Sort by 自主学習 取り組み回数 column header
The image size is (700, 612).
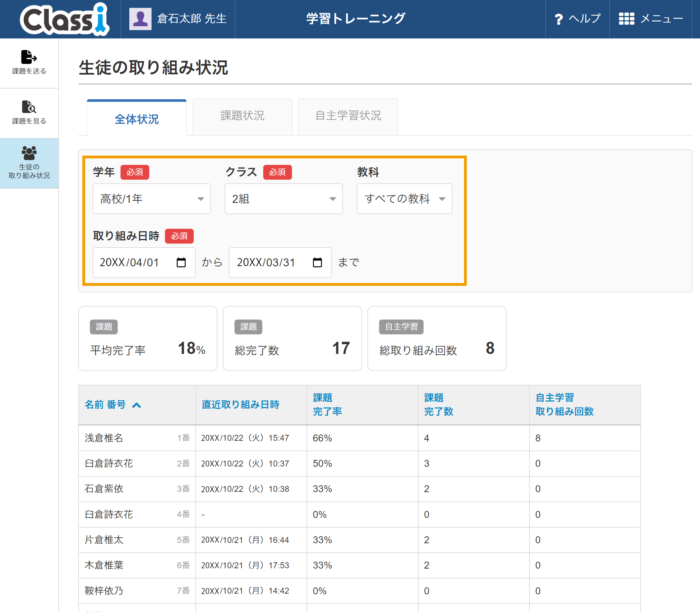[564, 405]
